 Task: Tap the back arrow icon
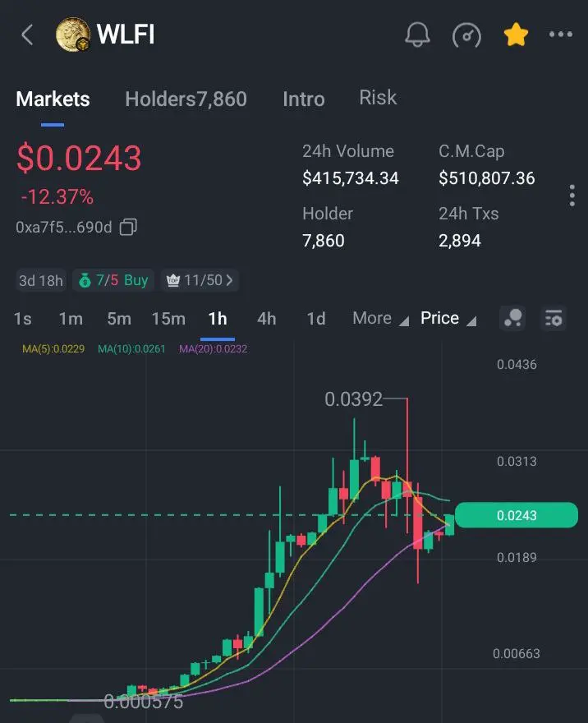pyautogui.click(x=28, y=35)
